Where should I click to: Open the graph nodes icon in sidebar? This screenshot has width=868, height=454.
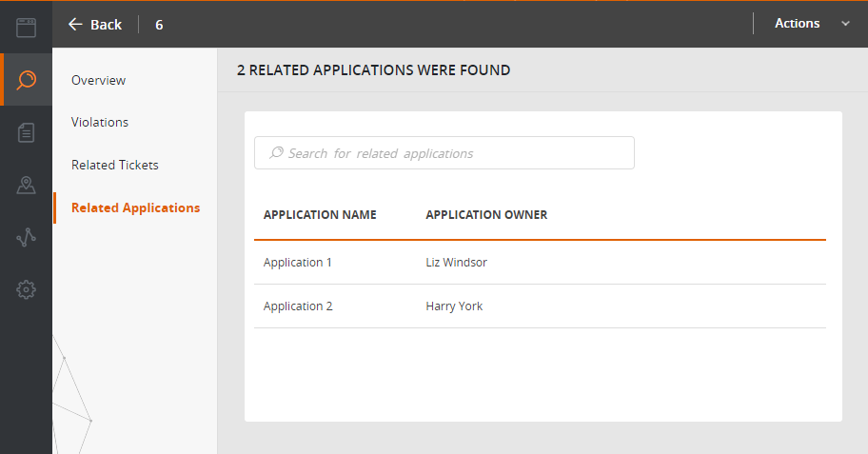click(x=26, y=237)
